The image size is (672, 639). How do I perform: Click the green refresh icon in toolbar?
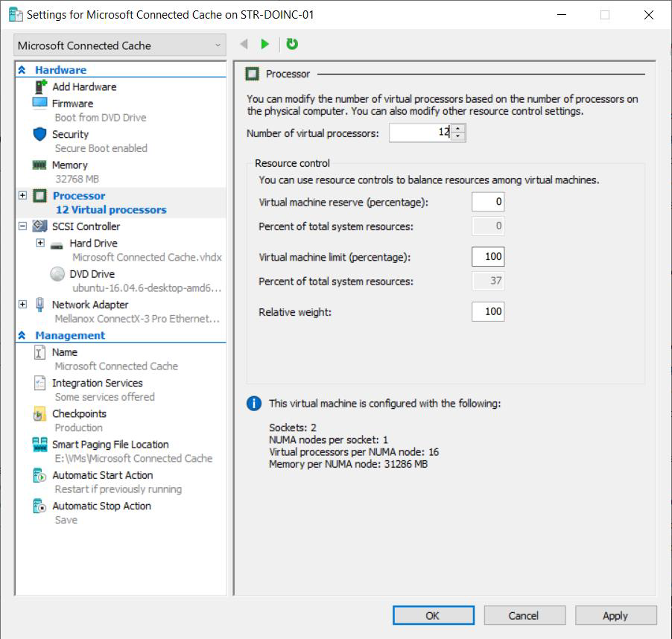(x=292, y=45)
